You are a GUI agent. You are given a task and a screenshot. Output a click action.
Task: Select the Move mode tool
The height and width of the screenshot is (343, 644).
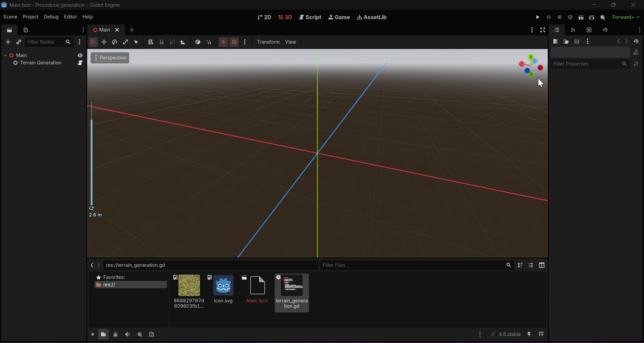(x=104, y=42)
